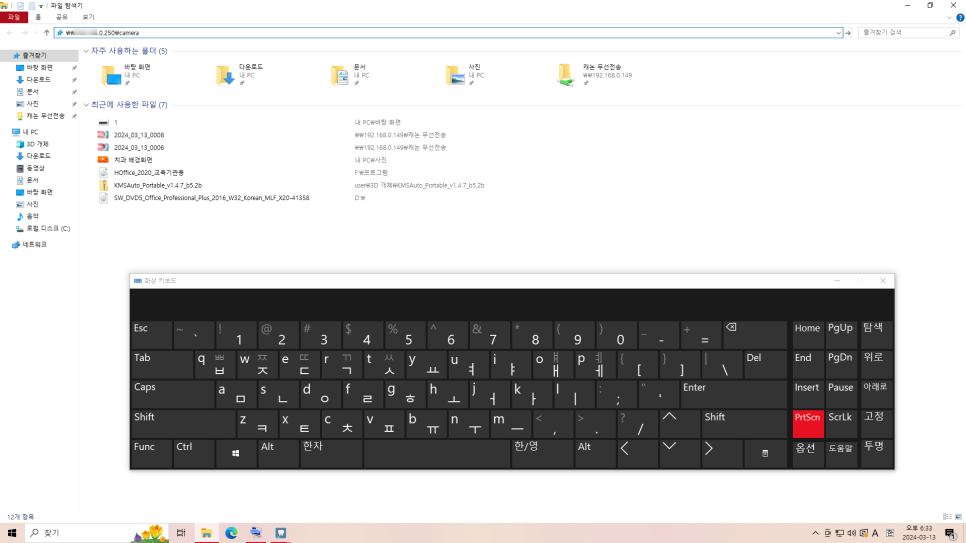Toggle the ScrLk key
The height and width of the screenshot is (543, 966).
[x=841, y=423]
